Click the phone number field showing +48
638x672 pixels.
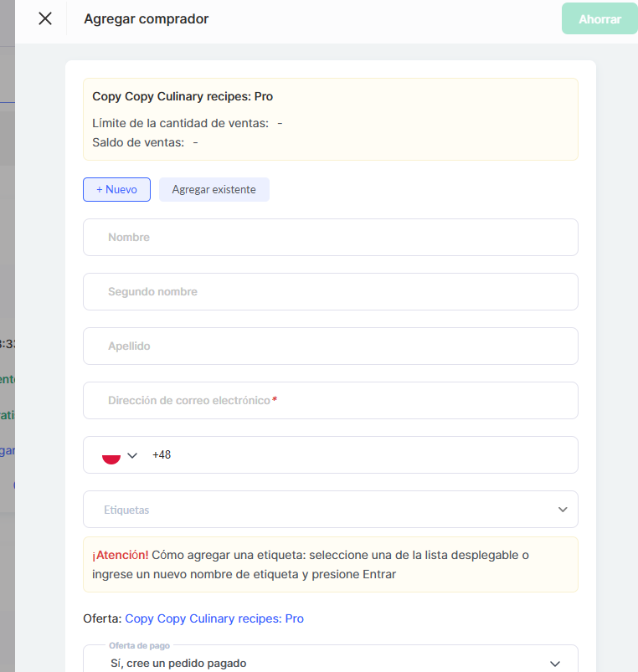(x=360, y=455)
